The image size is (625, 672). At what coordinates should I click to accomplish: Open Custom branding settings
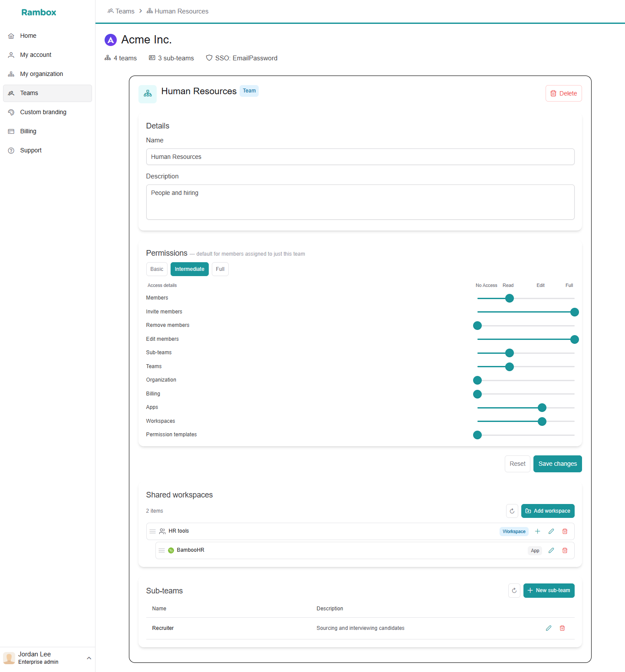[x=47, y=112]
